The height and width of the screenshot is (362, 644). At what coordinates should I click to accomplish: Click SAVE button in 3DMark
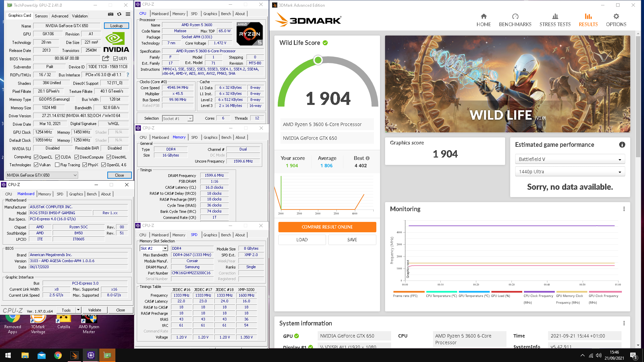352,240
